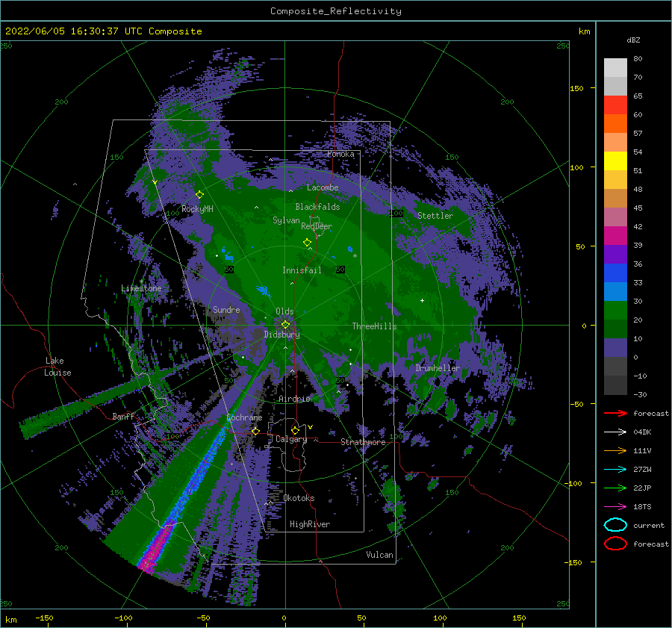
Task: Click the RockyMH label
Action: point(197,209)
